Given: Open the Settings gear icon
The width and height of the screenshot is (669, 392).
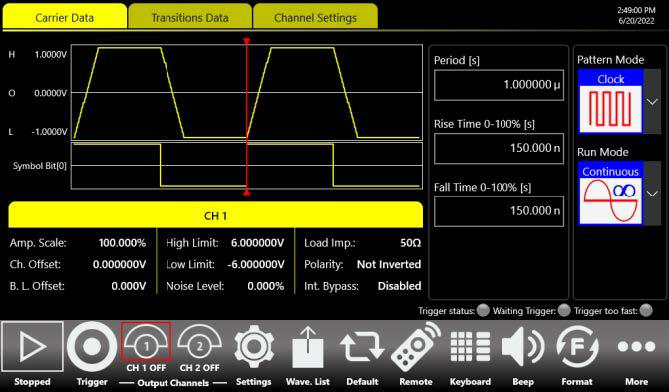Looking at the screenshot, I should click(254, 347).
